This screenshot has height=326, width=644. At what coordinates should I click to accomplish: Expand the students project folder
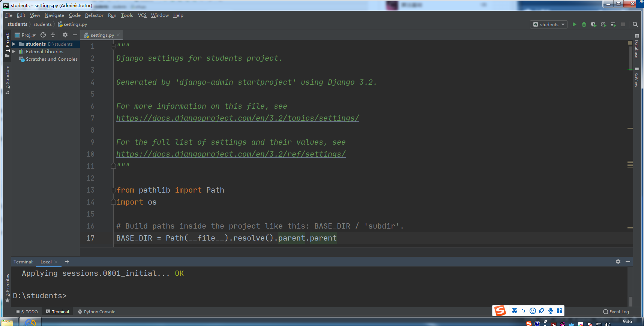click(14, 44)
